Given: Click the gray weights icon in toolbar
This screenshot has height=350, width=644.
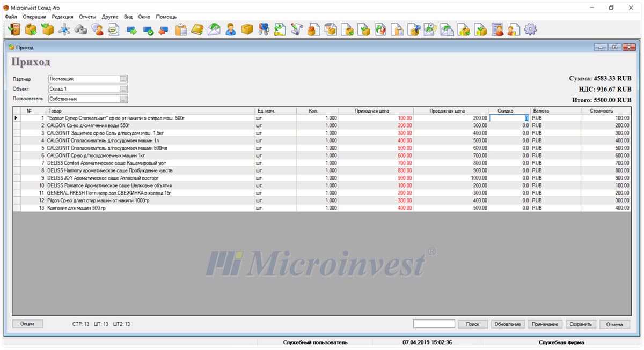Looking at the screenshot, I should (80, 29).
